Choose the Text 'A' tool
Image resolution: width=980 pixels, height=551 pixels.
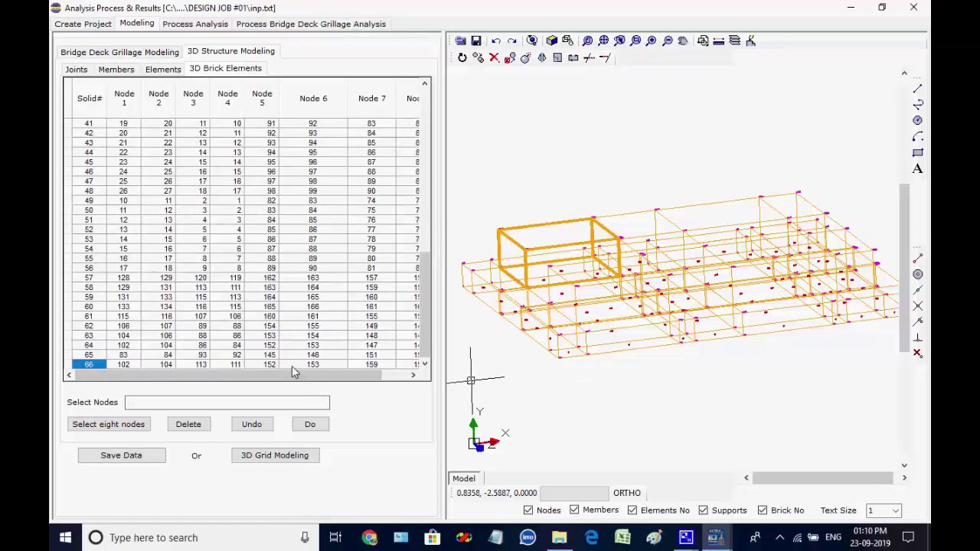(x=917, y=168)
